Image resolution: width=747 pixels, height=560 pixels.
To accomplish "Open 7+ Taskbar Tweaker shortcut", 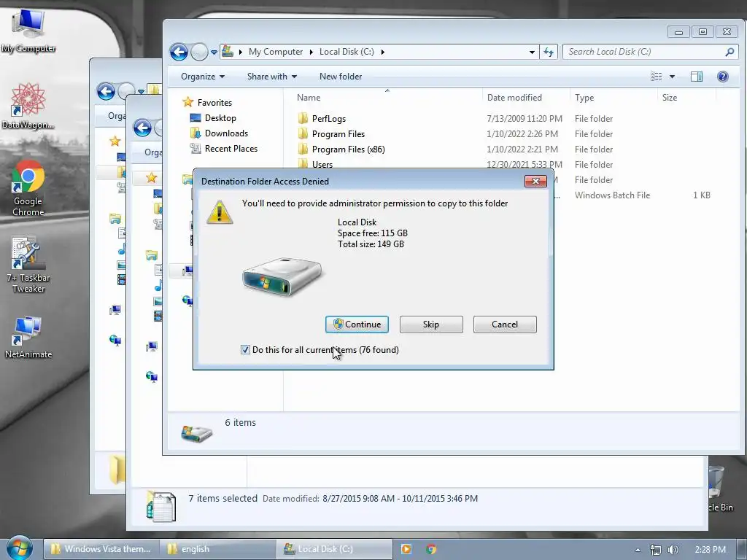I will coord(28,265).
